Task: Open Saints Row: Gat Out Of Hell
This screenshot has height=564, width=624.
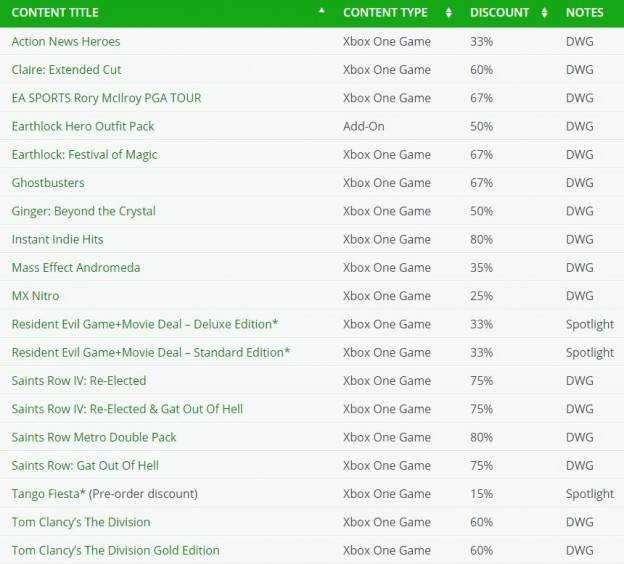Action: coord(85,465)
